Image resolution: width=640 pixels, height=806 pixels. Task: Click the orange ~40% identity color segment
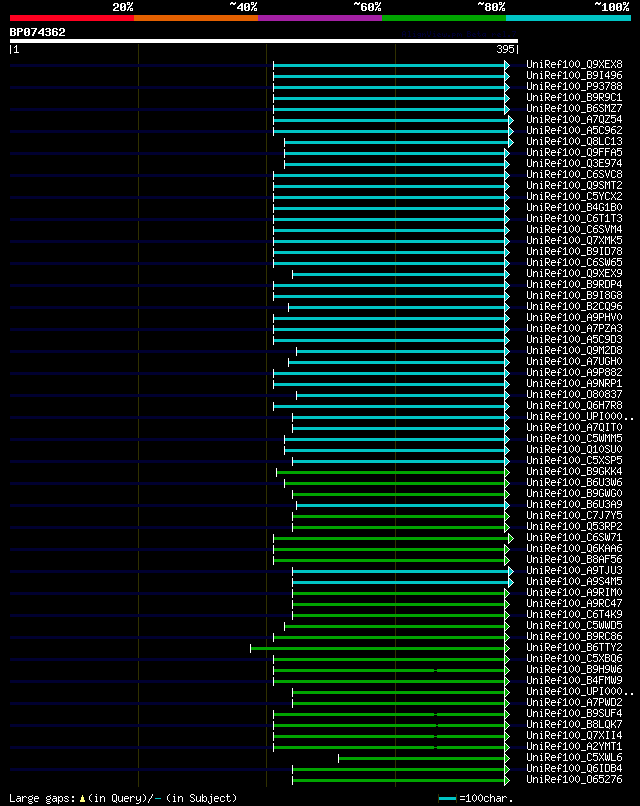(x=196, y=18)
